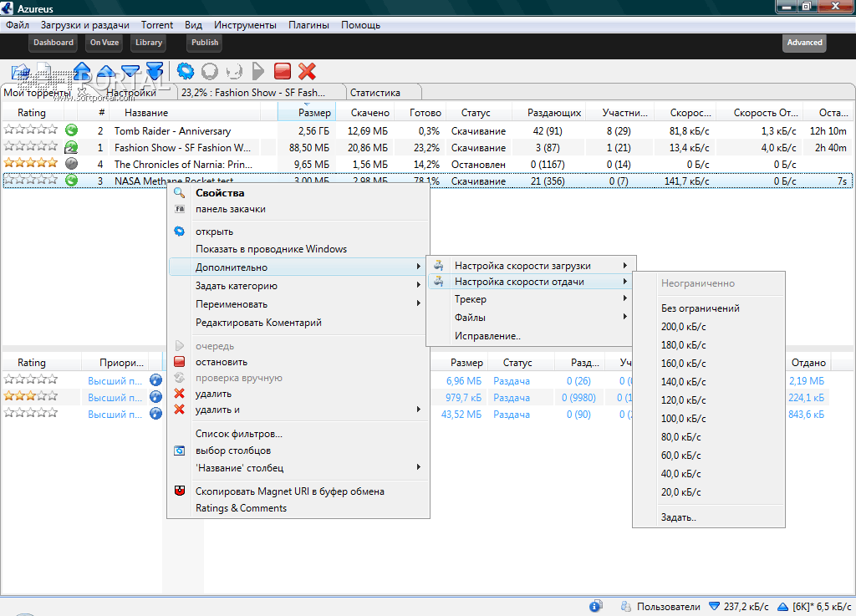Click the open torrent folder toolbar icon

21,72
